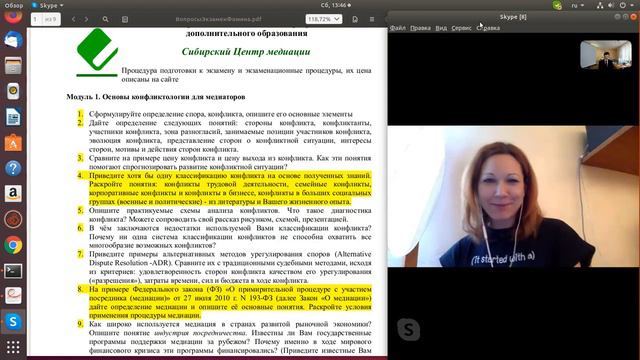Open the network status indicator
640x360 pixels.
point(600,5)
